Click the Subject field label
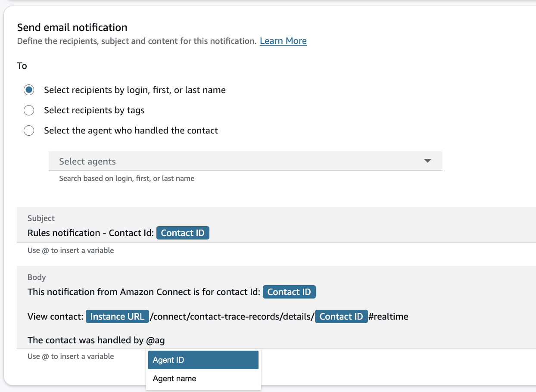 [41, 218]
